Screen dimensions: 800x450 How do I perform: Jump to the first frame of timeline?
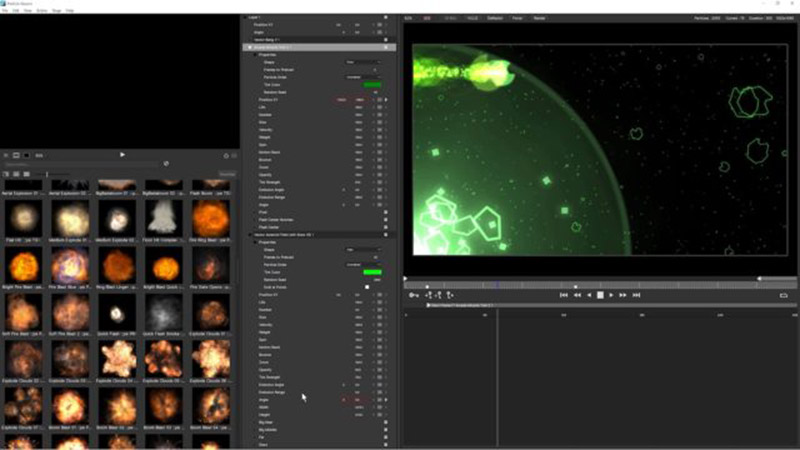pos(564,295)
